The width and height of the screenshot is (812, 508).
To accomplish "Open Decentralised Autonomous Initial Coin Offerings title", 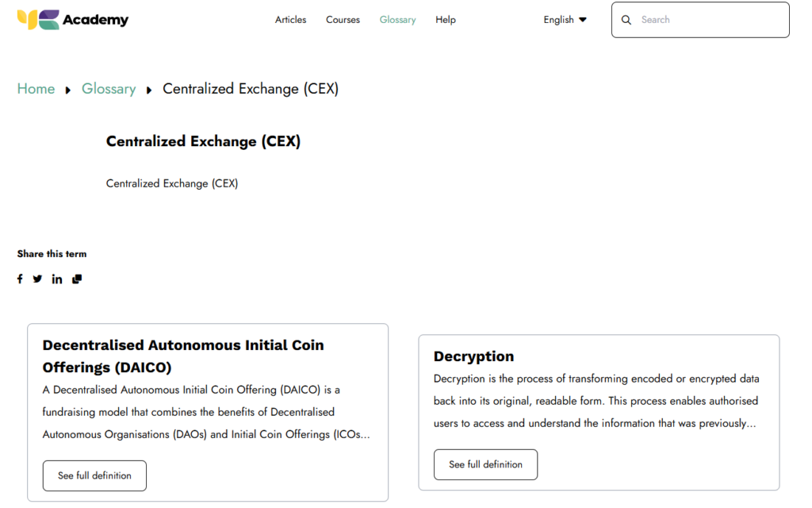I will tap(183, 356).
